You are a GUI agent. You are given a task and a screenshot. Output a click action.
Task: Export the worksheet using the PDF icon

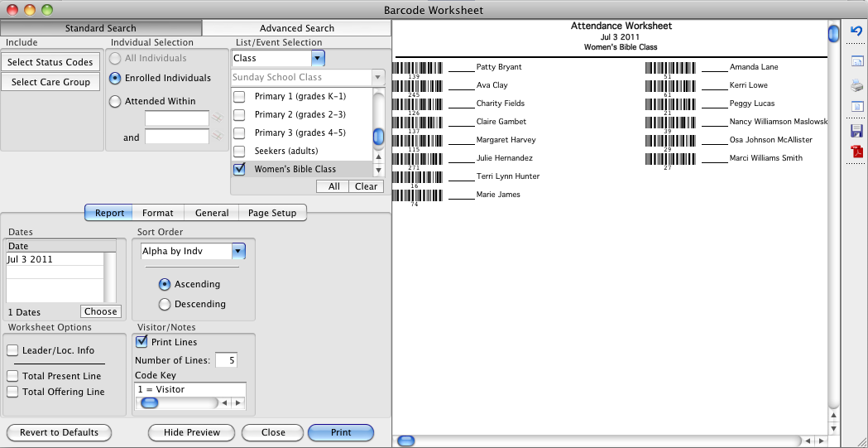pyautogui.click(x=857, y=152)
